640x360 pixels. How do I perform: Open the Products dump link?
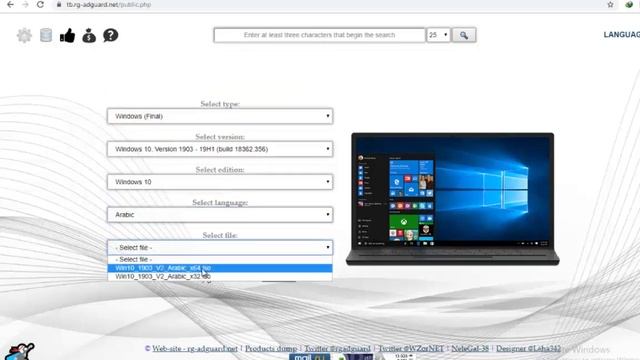click(271, 349)
